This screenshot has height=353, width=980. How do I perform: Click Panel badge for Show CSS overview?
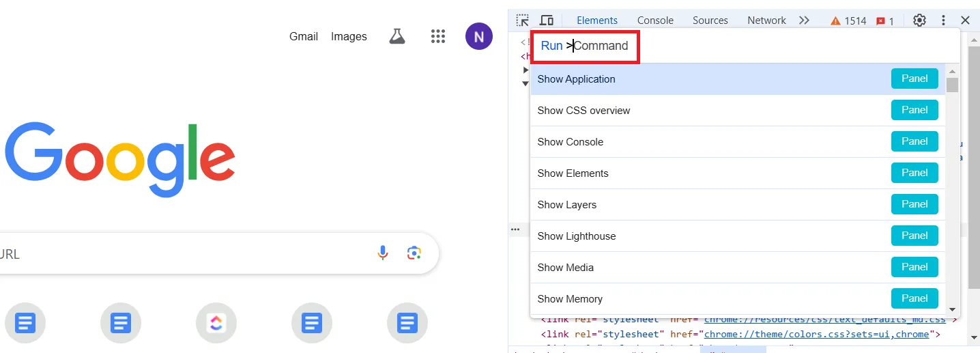(914, 110)
